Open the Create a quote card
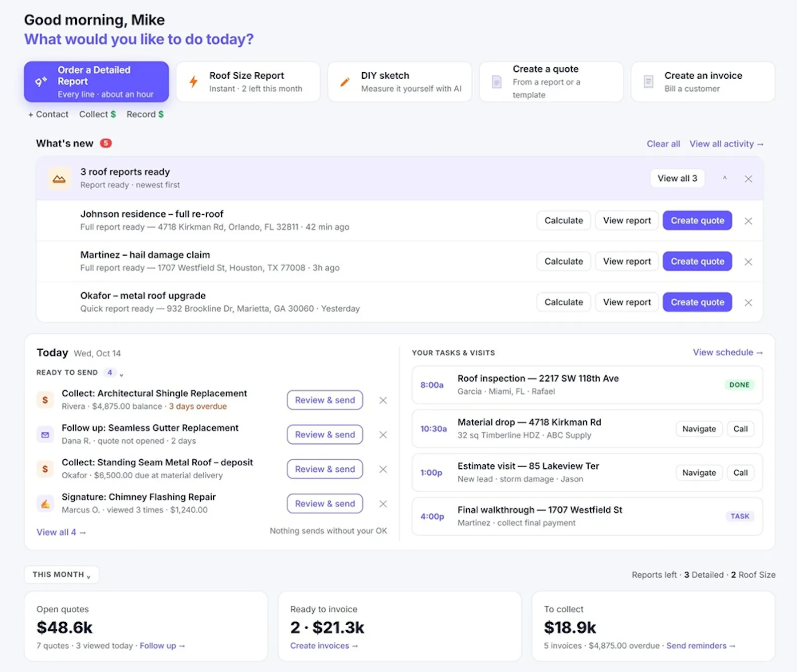This screenshot has height=672, width=797. click(551, 82)
